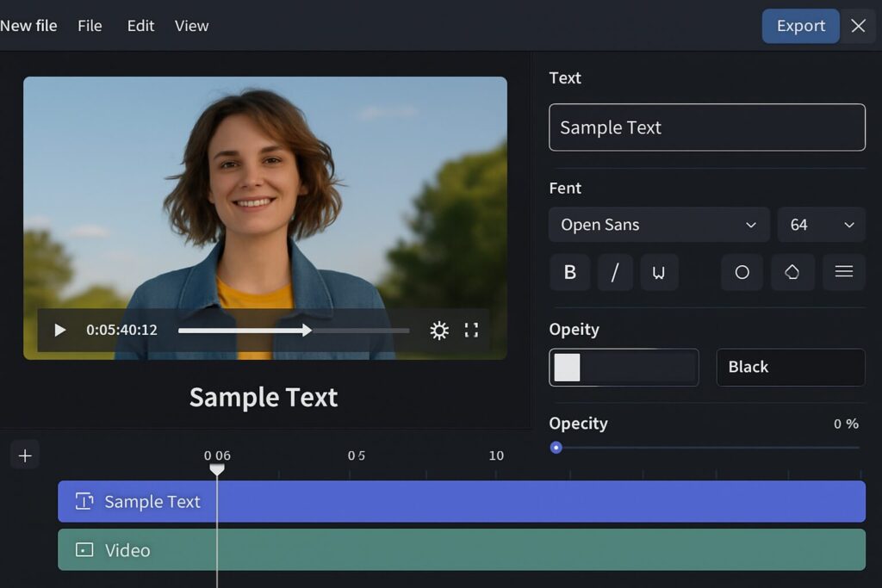This screenshot has height=588, width=882.
Task: Open the File menu
Action: [x=90, y=26]
